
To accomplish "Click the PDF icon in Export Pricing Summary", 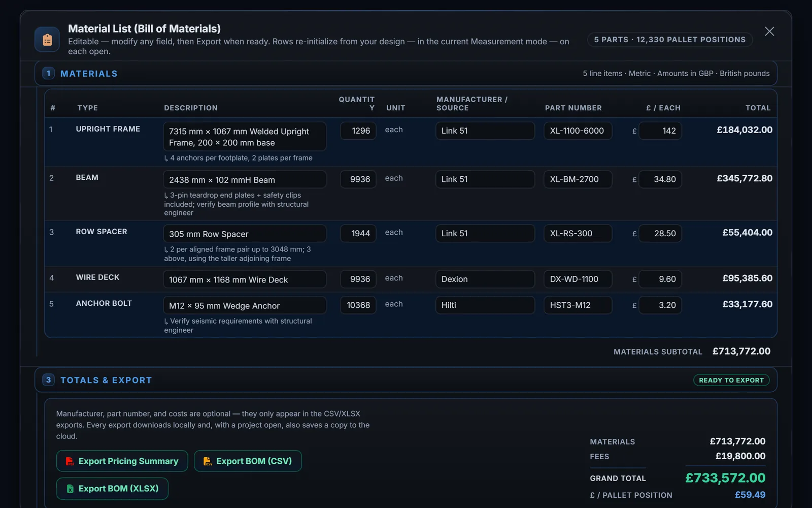I will pyautogui.click(x=70, y=461).
